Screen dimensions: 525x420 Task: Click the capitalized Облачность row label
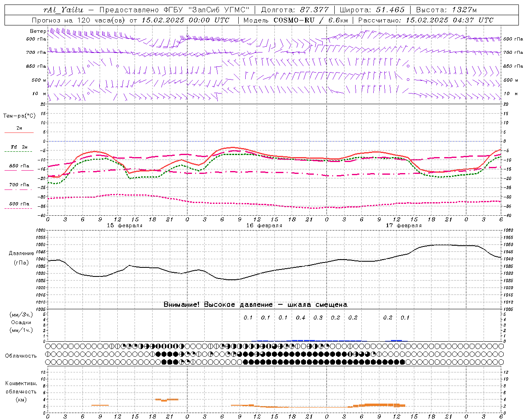pos(21,356)
